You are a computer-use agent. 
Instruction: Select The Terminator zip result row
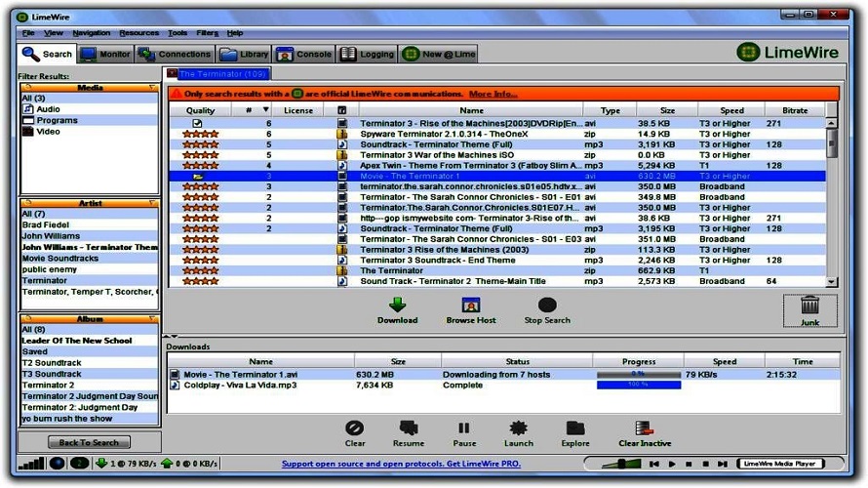tap(496, 271)
